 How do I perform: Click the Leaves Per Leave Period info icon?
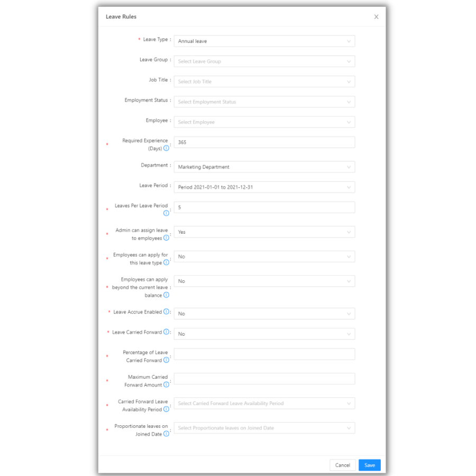coord(166,213)
